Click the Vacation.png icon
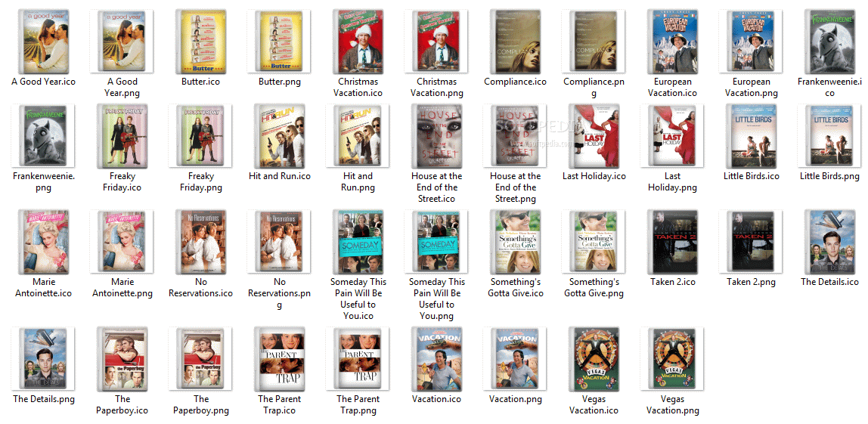The width and height of the screenshot is (868, 424). click(515, 359)
